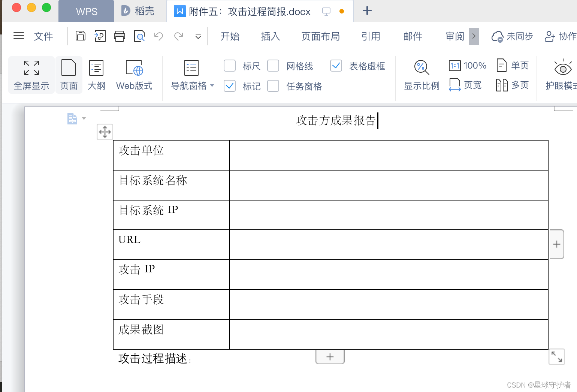Open print preview icon
577x392 pixels.
139,36
